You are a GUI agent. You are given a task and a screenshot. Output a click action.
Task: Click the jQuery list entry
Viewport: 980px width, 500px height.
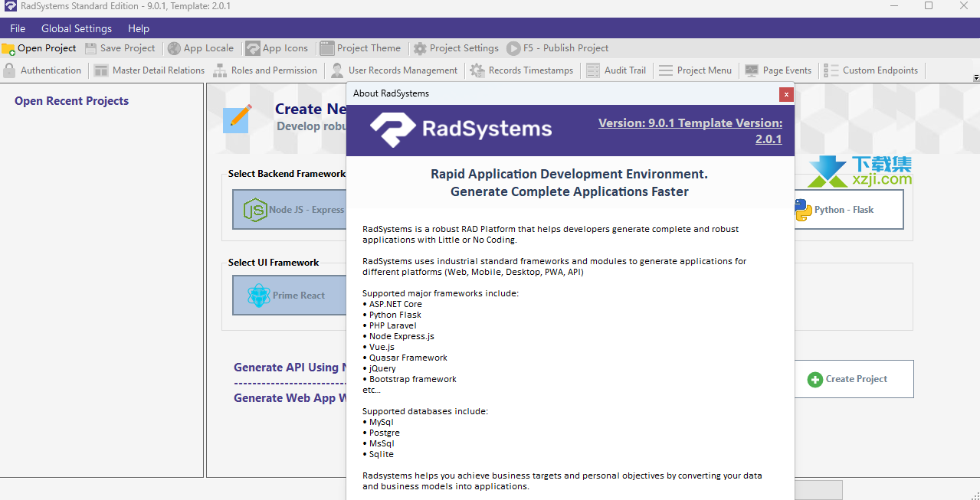[x=382, y=368]
